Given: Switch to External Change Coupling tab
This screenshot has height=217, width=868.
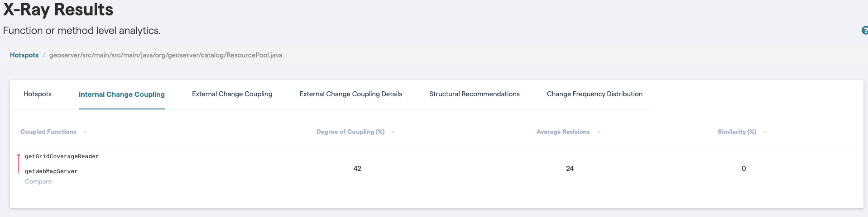Looking at the screenshot, I should tap(232, 94).
